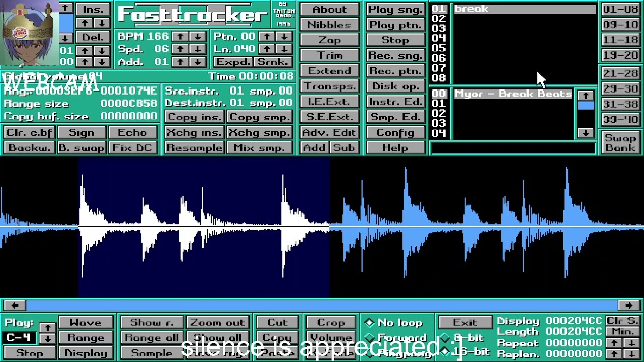The width and height of the screenshot is (644, 362).
Task: Raise the Play note C-4 up arrow
Action: pos(47,328)
